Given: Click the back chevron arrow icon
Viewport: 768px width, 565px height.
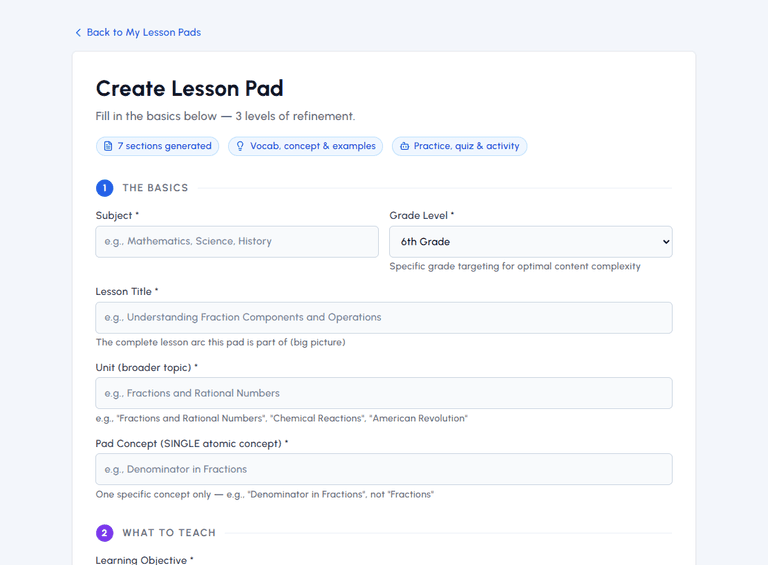Looking at the screenshot, I should click(x=78, y=32).
